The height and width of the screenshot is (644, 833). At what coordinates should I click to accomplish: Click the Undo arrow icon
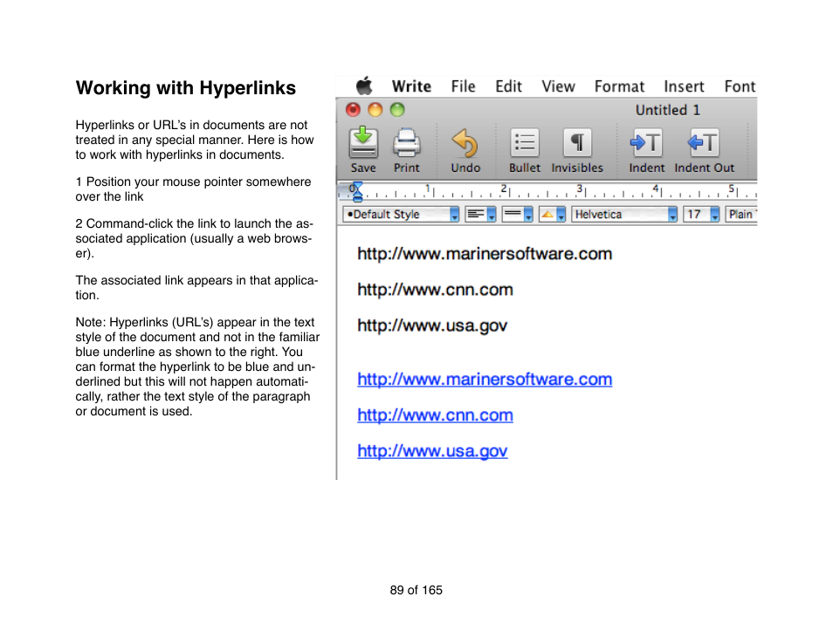[465, 143]
